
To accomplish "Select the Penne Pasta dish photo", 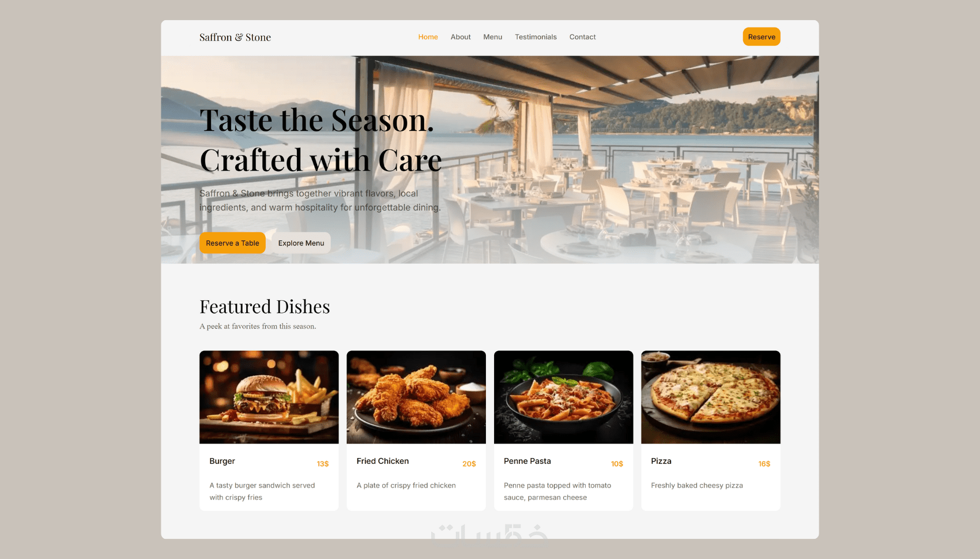I will pos(563,397).
